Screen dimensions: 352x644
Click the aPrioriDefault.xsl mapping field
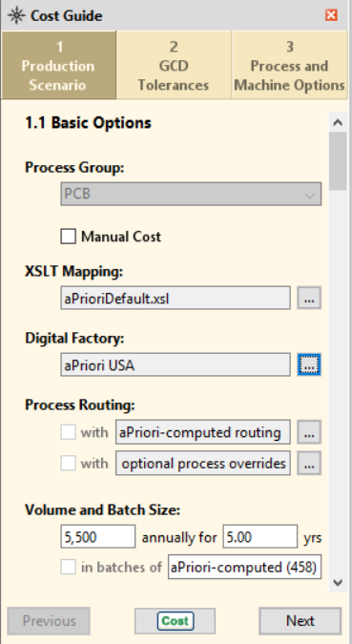[x=176, y=299]
